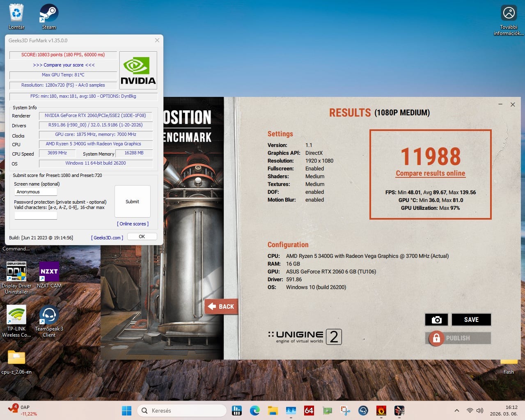Submit the FurMark score

coord(132,201)
